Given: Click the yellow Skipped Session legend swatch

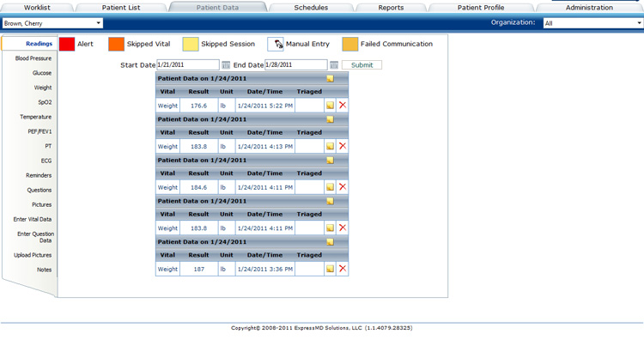Looking at the screenshot, I should (x=191, y=44).
